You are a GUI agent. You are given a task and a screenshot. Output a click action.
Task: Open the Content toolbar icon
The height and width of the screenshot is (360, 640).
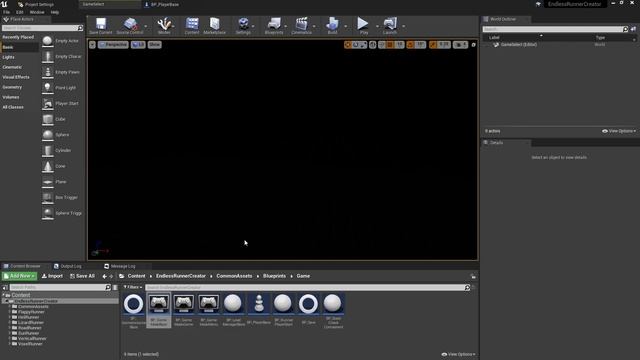[x=192, y=26]
